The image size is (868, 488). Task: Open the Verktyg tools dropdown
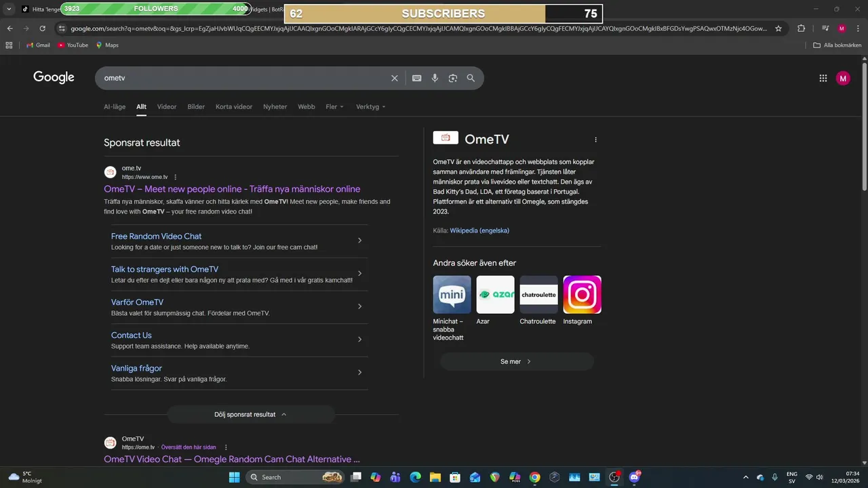[370, 106]
